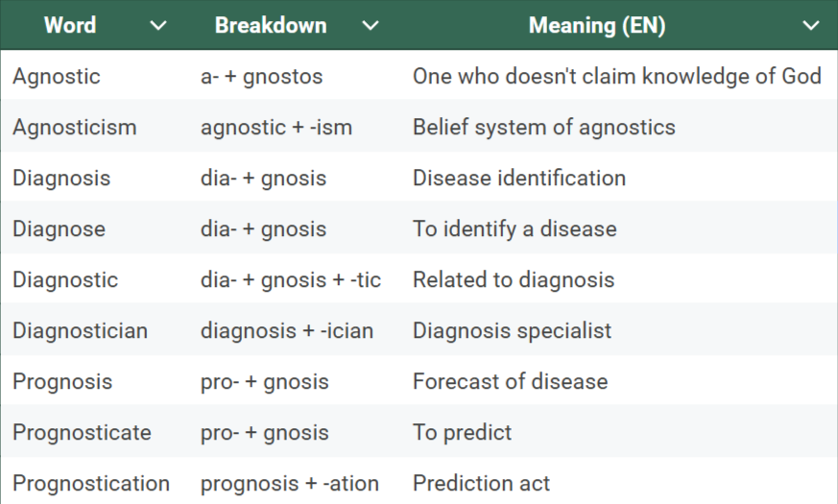Select the Breakdown header label
Viewport: 838px width, 504px height.
coord(270,25)
